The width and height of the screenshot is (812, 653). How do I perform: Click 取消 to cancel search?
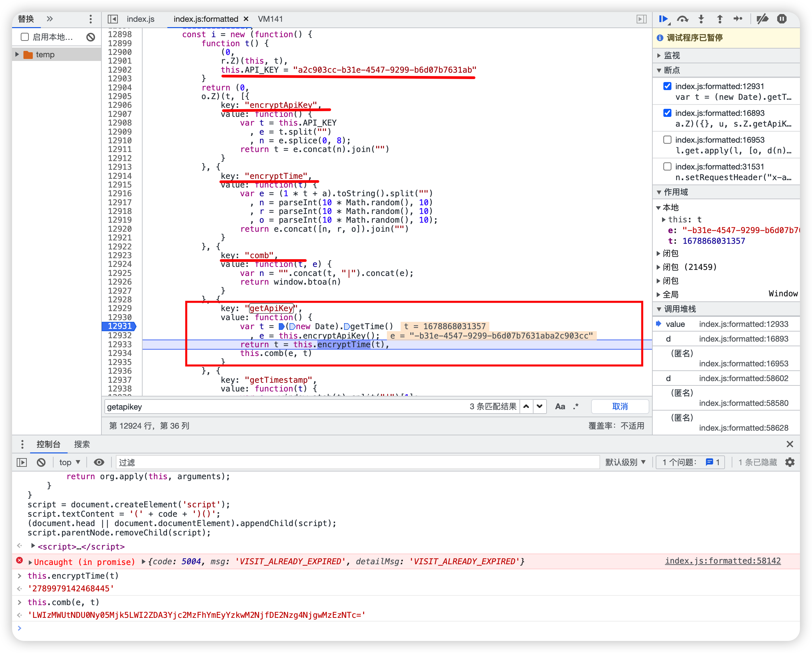click(620, 406)
